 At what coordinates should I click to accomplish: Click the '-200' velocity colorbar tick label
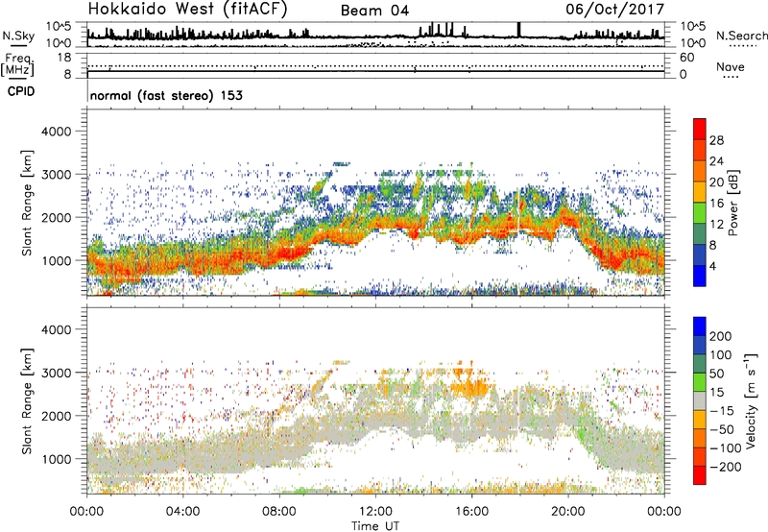tap(724, 467)
